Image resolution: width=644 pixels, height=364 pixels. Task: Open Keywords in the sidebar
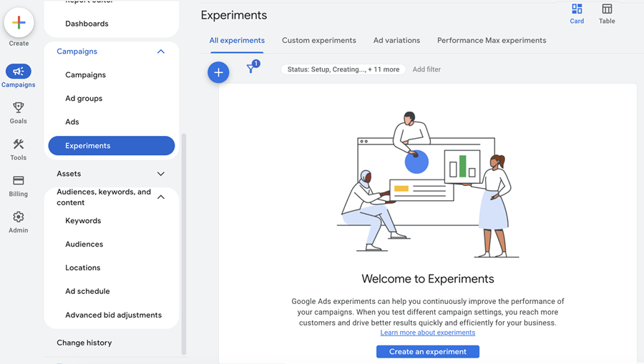pos(83,221)
